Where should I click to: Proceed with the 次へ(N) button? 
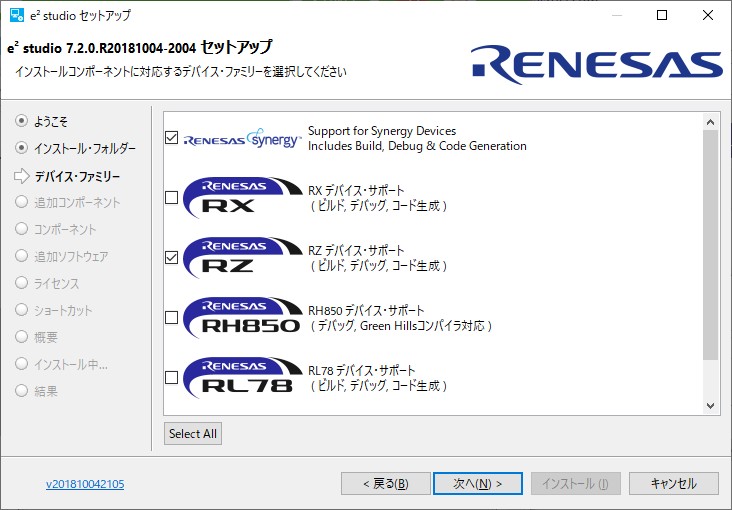tap(478, 483)
